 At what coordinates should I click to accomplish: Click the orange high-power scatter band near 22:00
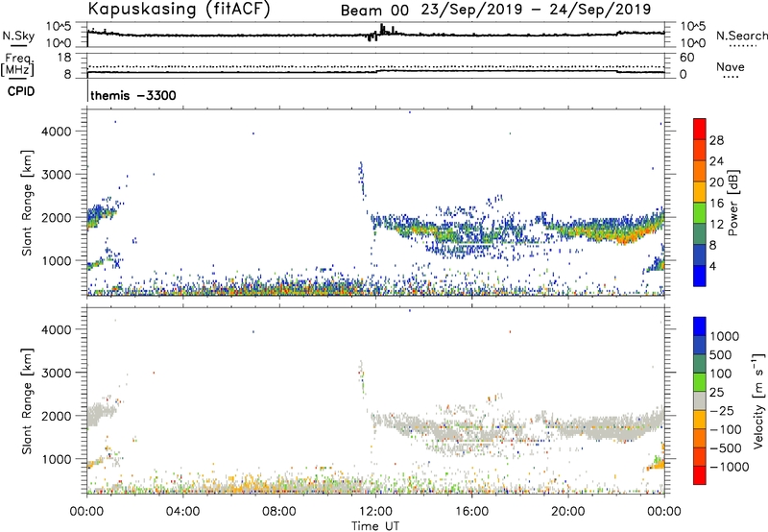pos(626,237)
